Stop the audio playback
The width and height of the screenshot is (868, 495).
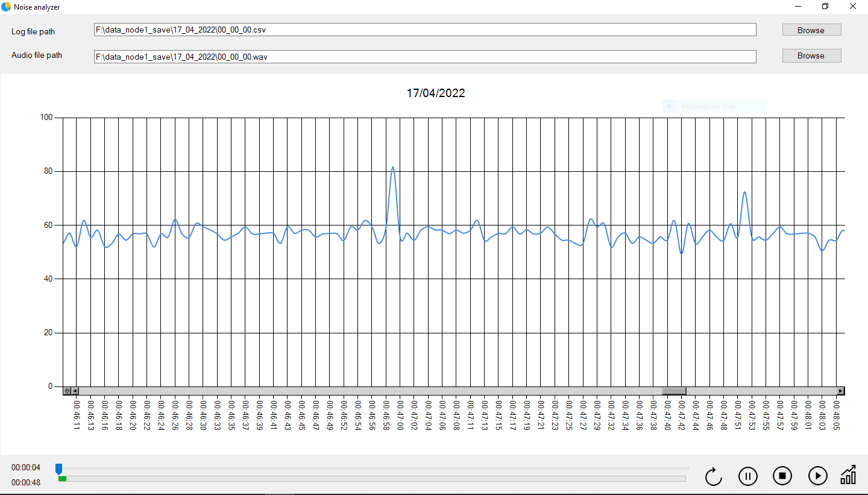tap(782, 476)
